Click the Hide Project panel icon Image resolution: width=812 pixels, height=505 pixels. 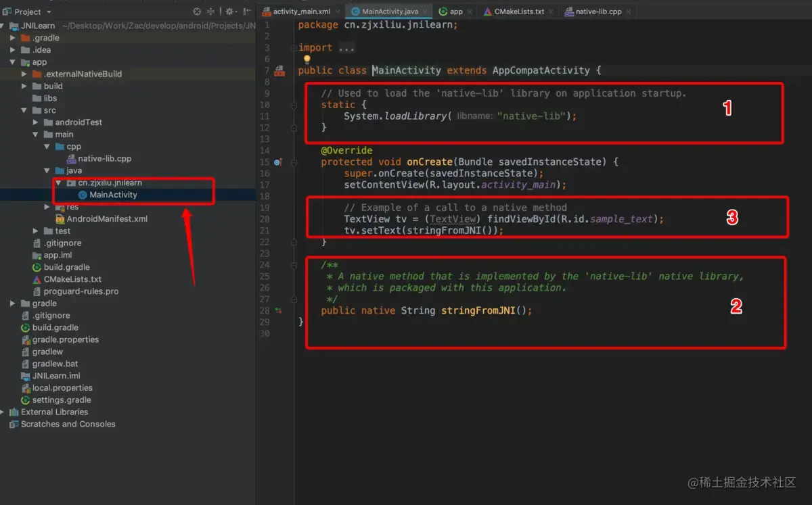click(247, 11)
